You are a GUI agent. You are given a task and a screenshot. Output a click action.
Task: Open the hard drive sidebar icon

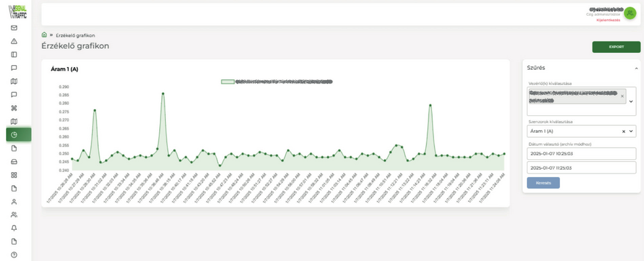[x=14, y=161]
